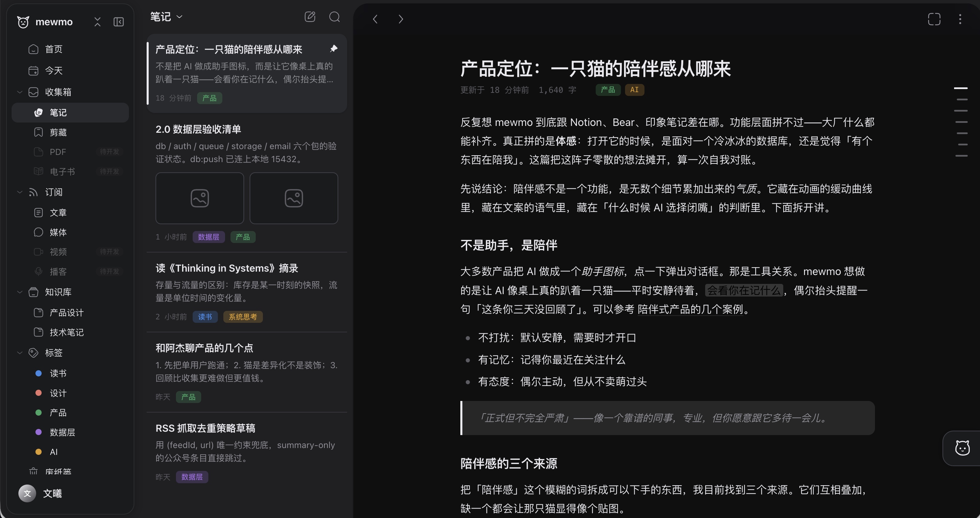Click the 数据层 tag on 验收清单 note

coord(208,237)
